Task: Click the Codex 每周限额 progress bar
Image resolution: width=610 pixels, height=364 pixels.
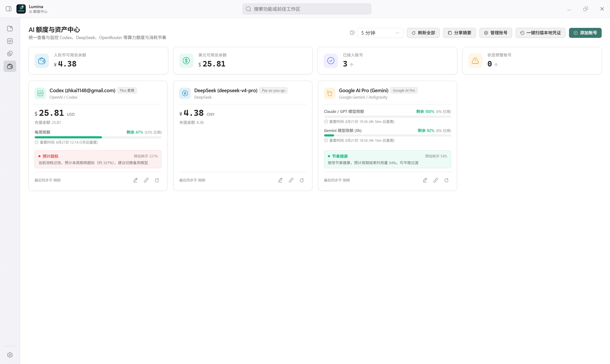Action: point(98,137)
